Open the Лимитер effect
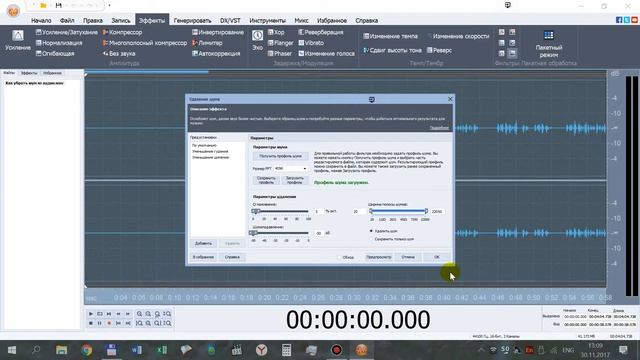 click(207, 43)
